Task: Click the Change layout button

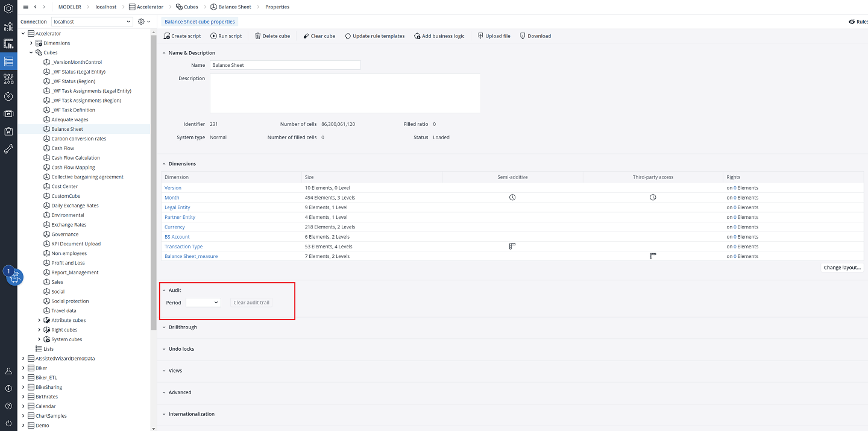Action: point(841,267)
